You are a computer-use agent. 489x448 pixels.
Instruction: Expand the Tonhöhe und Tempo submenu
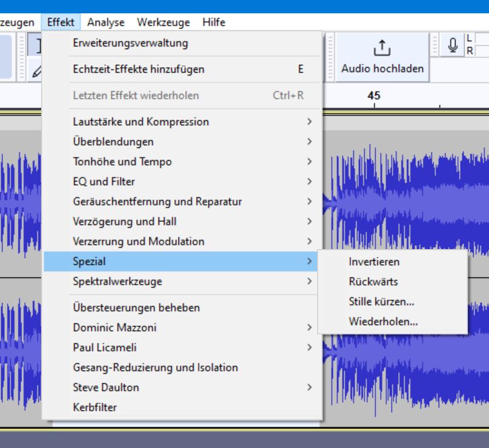click(x=122, y=161)
